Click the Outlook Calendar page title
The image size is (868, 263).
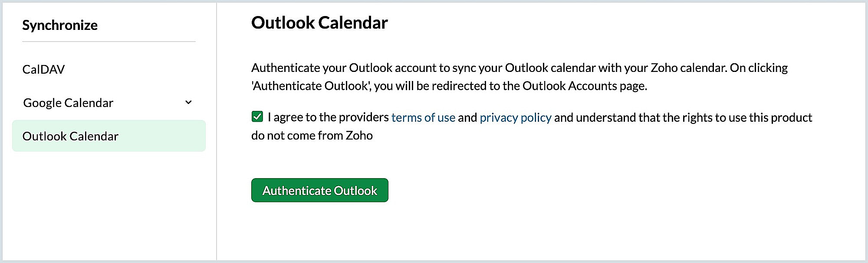point(319,23)
